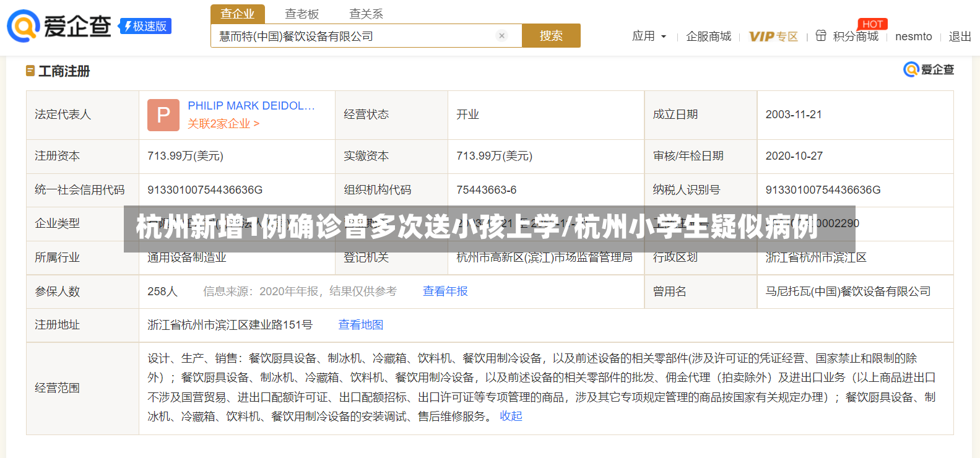Click the 工商注册 section heading
Screen dimensions: 980x458
(x=64, y=71)
